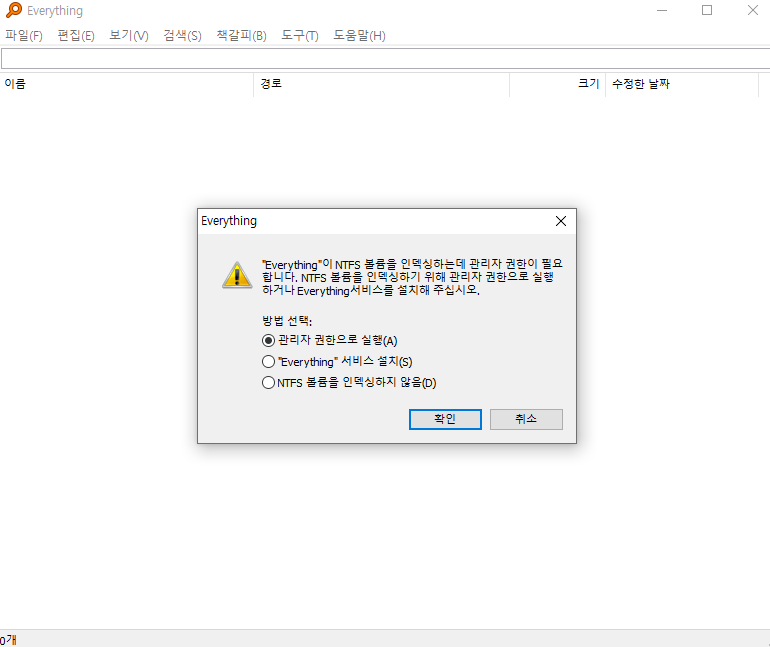Open the 파일(F) menu

coord(24,35)
